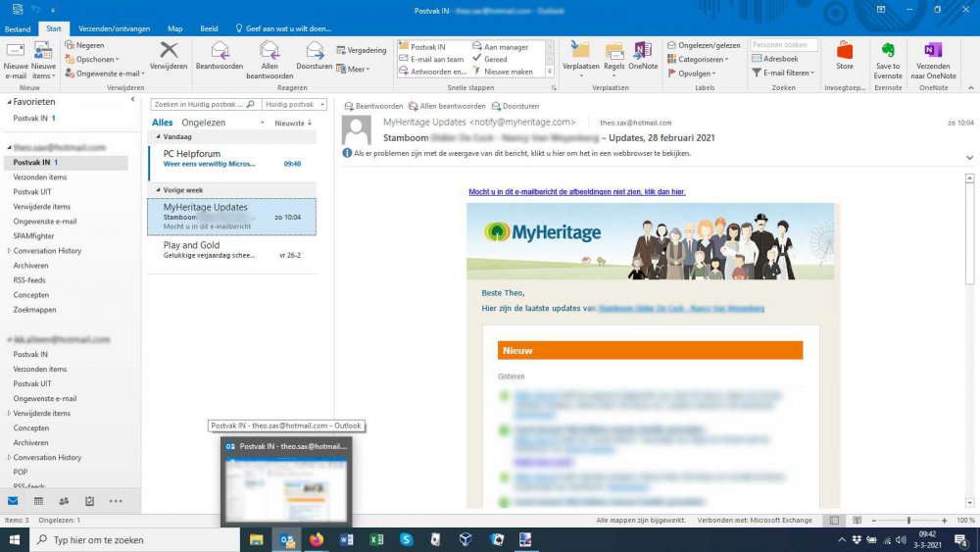
Task: Open the Opvolgen flag menu
Action: [692, 74]
